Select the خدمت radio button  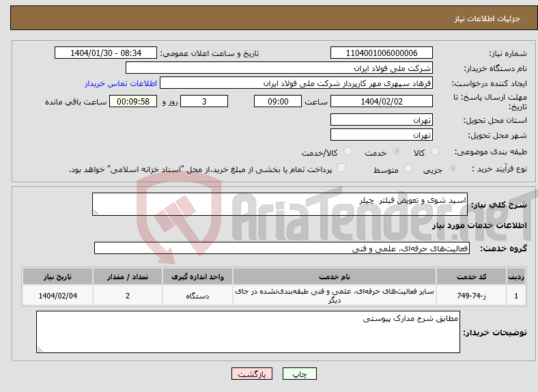click(397, 152)
